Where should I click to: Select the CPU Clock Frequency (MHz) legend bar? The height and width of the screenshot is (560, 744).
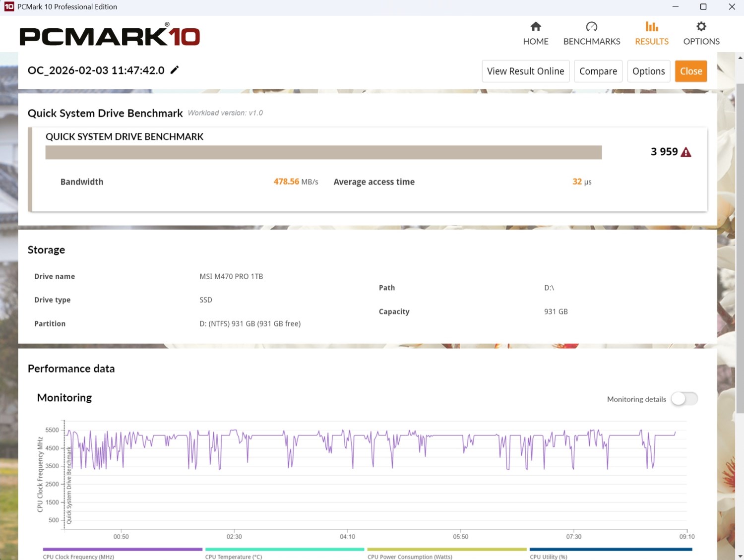tap(123, 549)
